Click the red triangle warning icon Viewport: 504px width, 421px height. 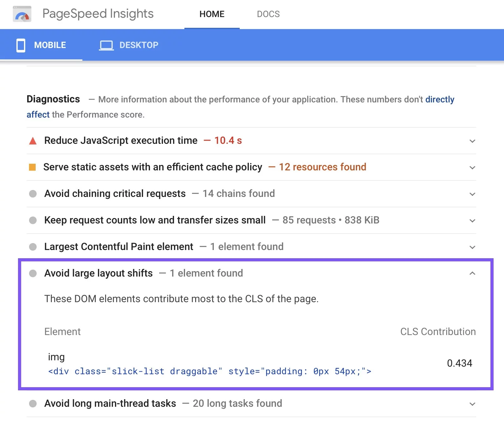[x=33, y=141]
